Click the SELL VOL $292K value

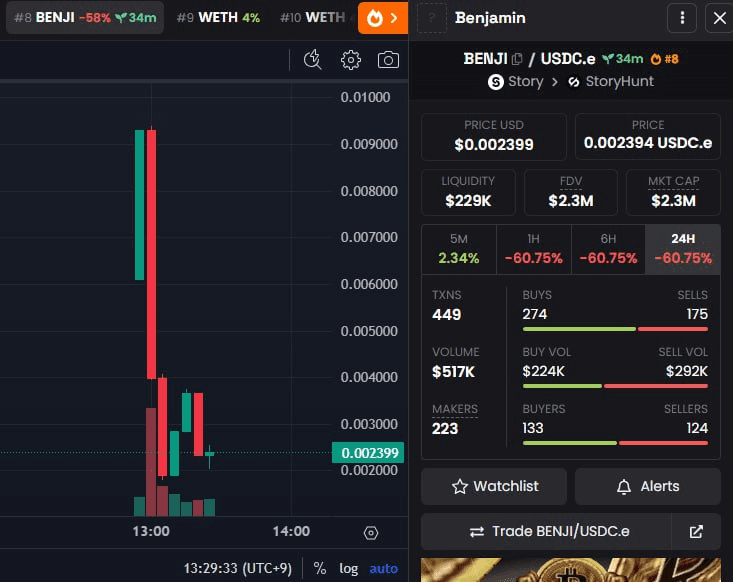coord(687,371)
